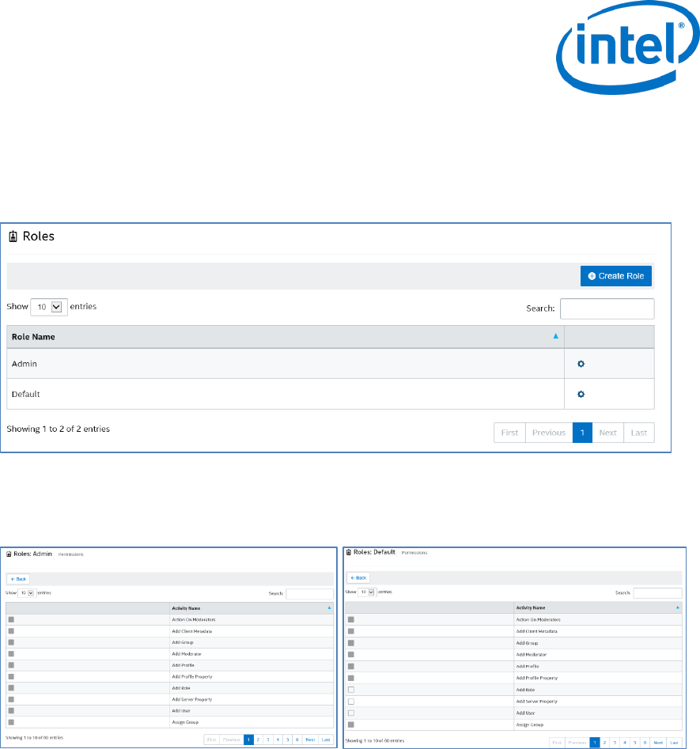
Task: Open entries count dropdown in main Roles panel
Action: pos(48,306)
